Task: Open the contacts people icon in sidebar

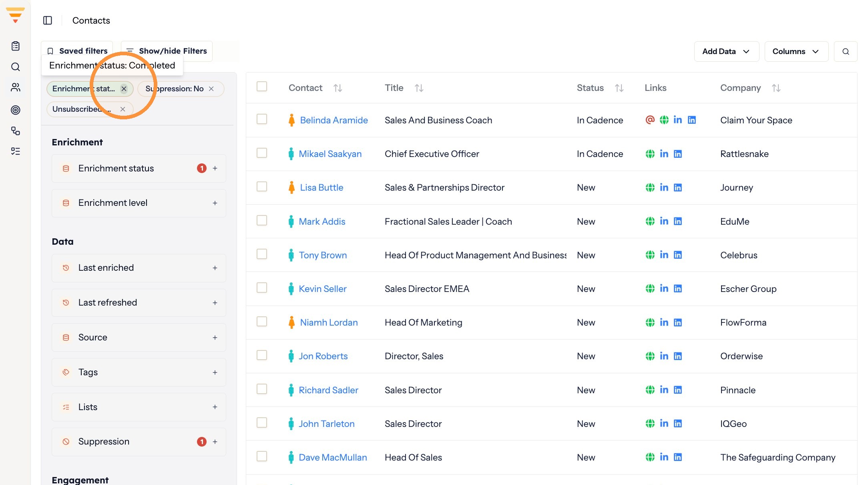Action: click(x=16, y=87)
